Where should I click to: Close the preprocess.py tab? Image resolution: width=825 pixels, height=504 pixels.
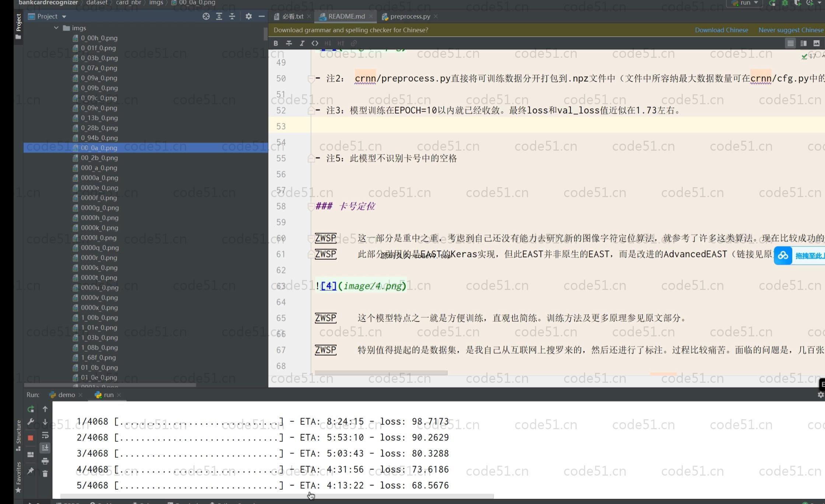[436, 16]
